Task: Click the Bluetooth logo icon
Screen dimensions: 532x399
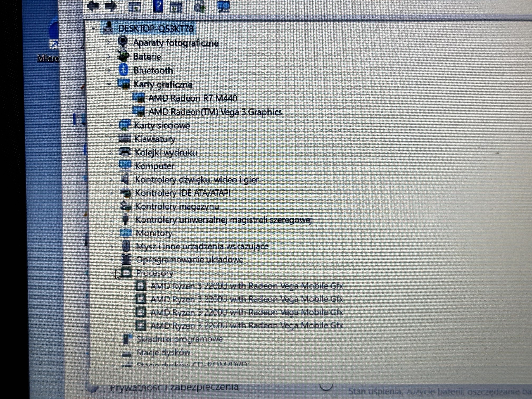Action: click(123, 70)
